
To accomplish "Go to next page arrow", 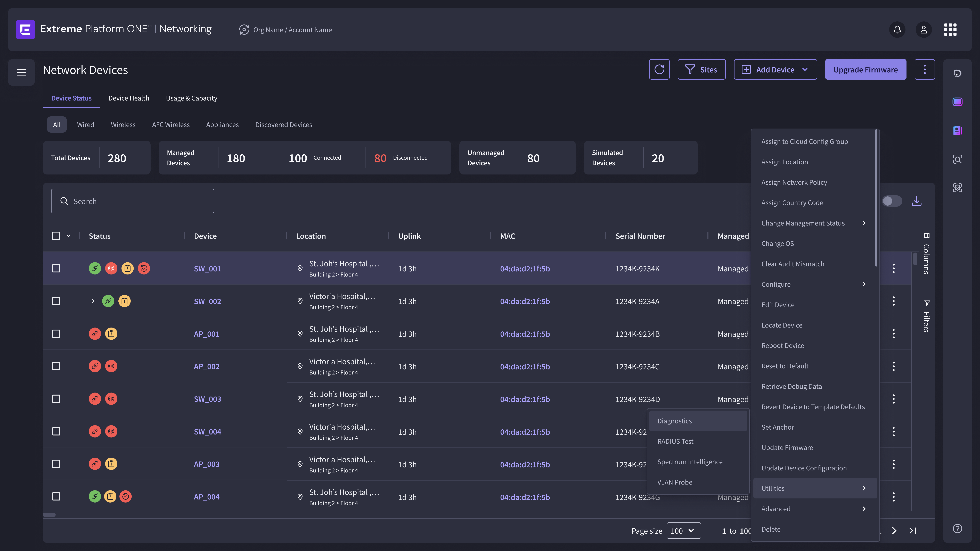I will click(894, 531).
